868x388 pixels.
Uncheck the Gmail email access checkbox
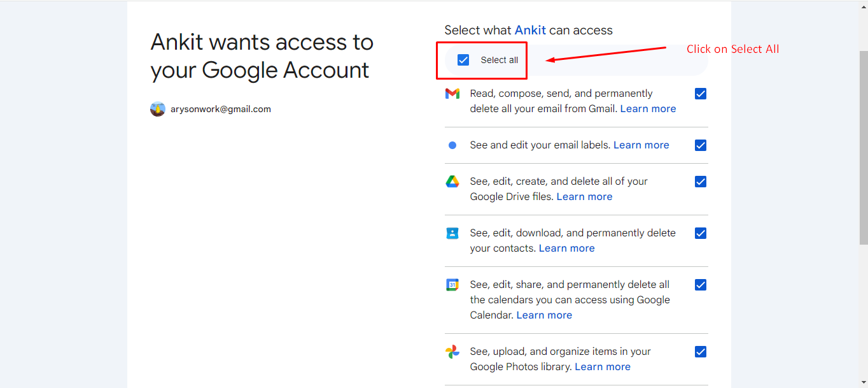tap(701, 94)
